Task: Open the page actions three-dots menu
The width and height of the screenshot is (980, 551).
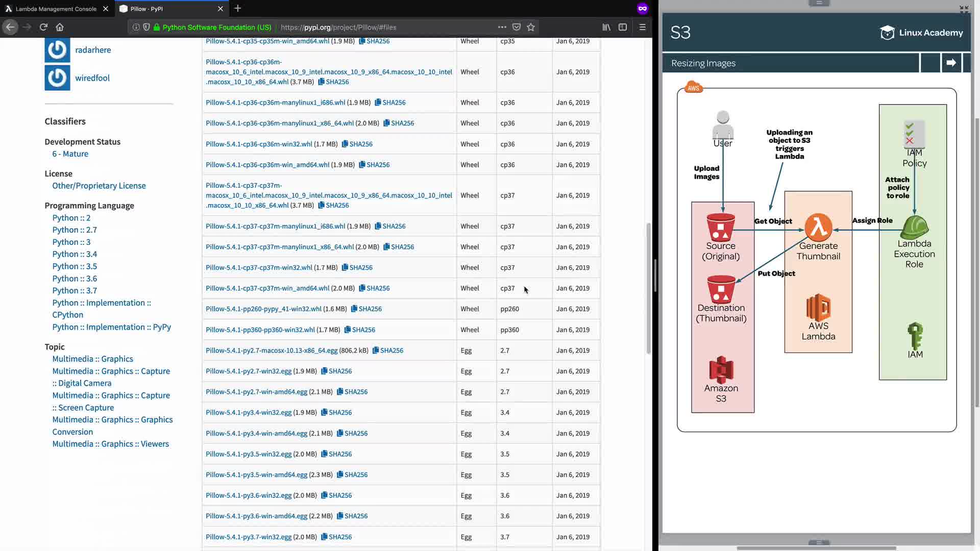Action: [502, 27]
